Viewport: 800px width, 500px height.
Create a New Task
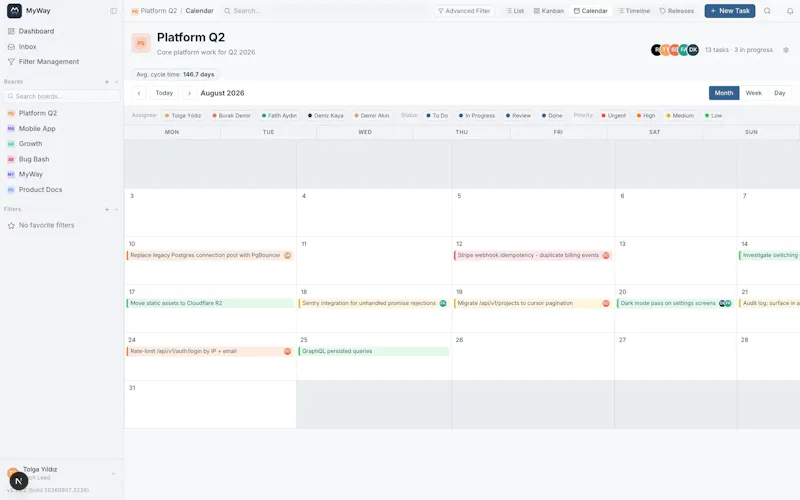pos(730,11)
